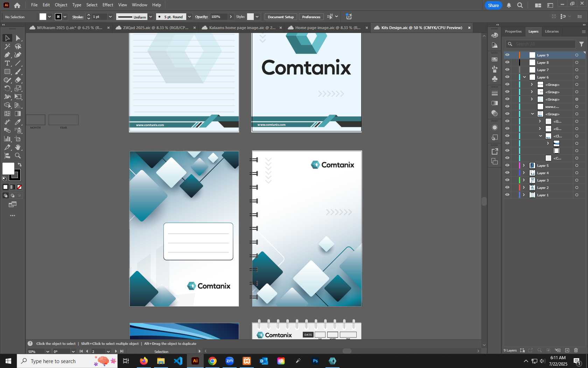Open the File menu
Image resolution: width=588 pixels, height=368 pixels.
[x=34, y=5]
